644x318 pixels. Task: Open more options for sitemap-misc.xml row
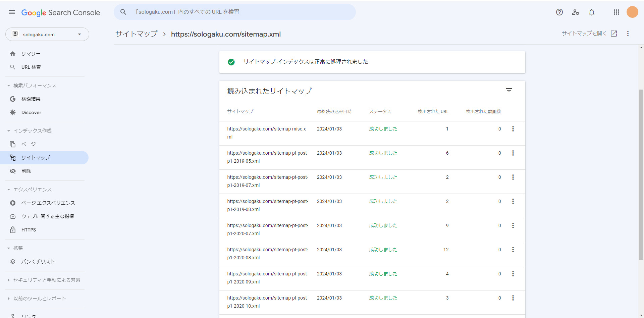point(513,129)
